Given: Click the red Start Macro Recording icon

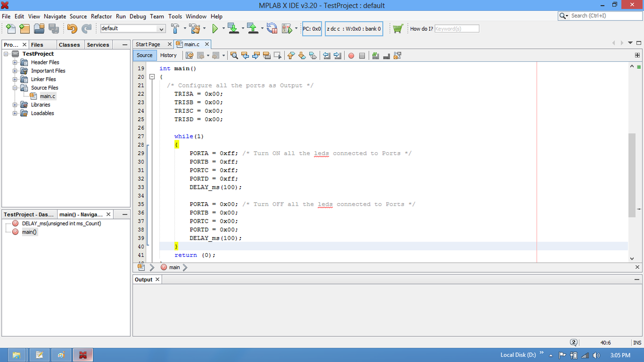Looking at the screenshot, I should (x=351, y=56).
